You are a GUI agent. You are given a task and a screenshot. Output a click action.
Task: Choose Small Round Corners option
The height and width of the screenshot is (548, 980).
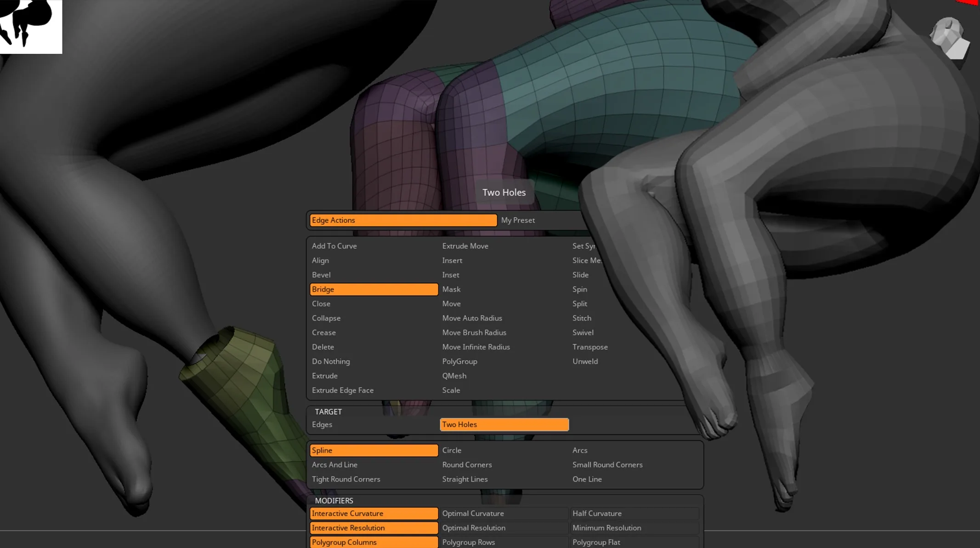click(x=607, y=465)
